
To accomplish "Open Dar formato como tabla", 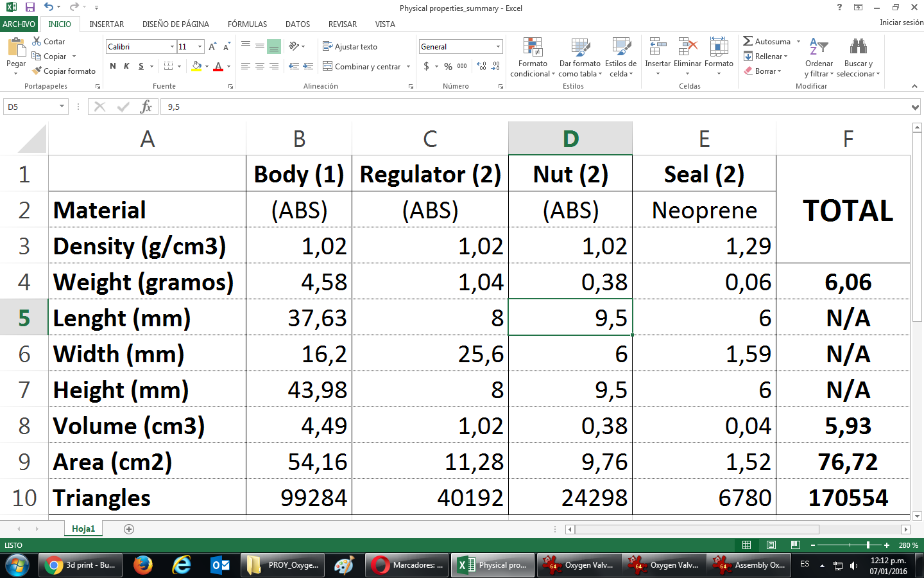I will pyautogui.click(x=580, y=48).
